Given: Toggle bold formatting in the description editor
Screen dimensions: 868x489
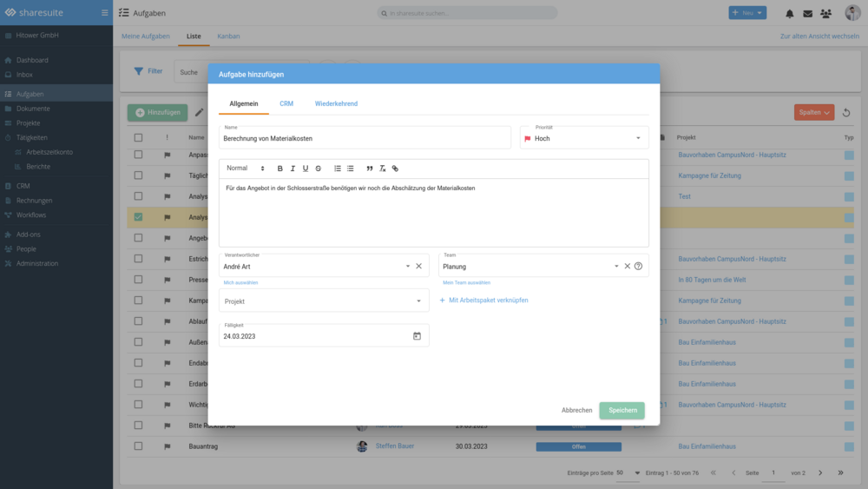Looking at the screenshot, I should click(280, 169).
